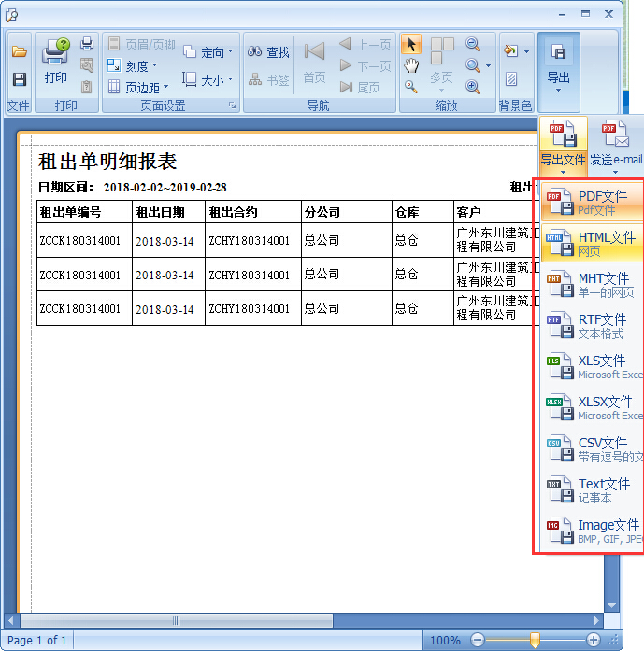Select the mouse pointer tool
This screenshot has height=651, width=644.
[x=411, y=45]
